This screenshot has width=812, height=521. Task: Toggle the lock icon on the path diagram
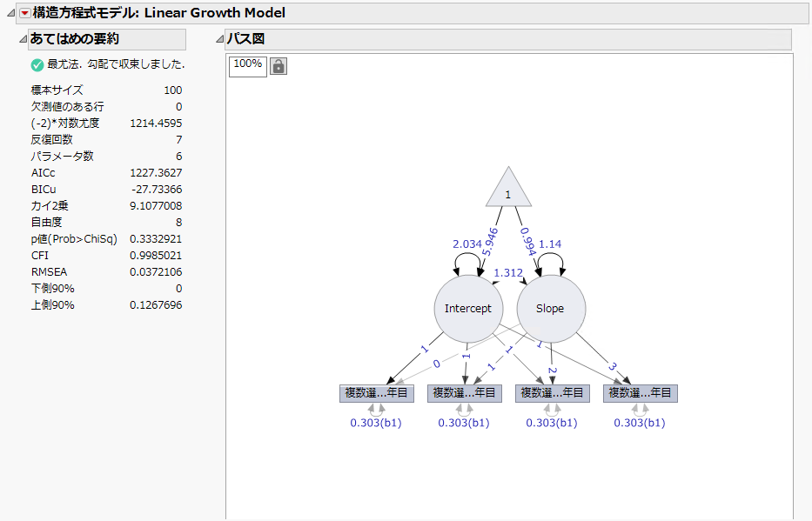[x=277, y=66]
